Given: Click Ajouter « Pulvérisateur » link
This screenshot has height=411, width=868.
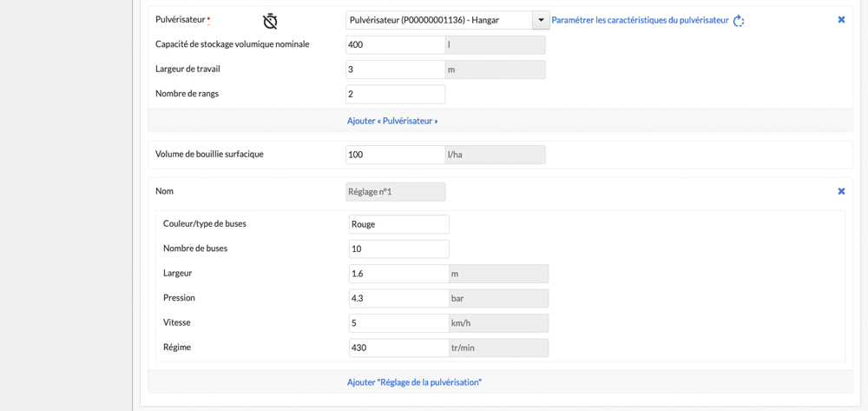Looking at the screenshot, I should click(392, 120).
